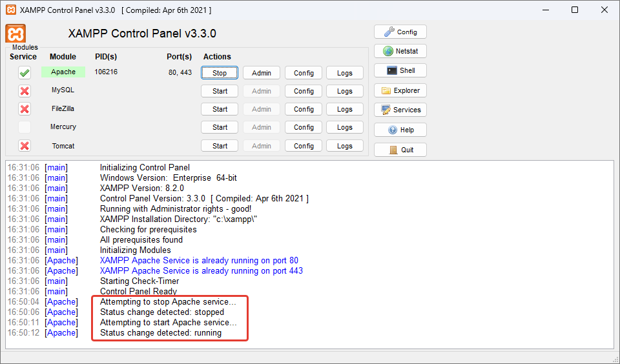This screenshot has width=620, height=364.
Task: Open MySQL Config menu
Action: pos(304,91)
